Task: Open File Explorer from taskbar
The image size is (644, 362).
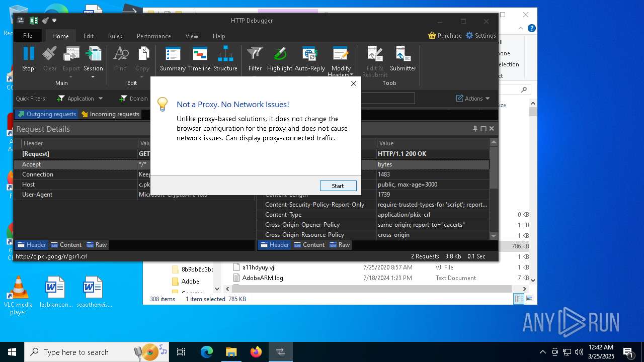Action: (x=231, y=352)
